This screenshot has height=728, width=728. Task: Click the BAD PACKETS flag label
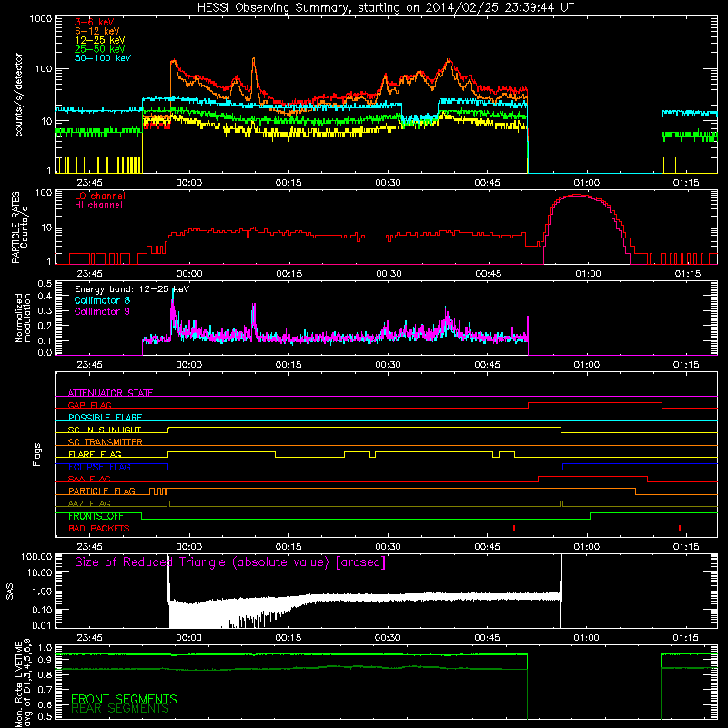pos(99,528)
